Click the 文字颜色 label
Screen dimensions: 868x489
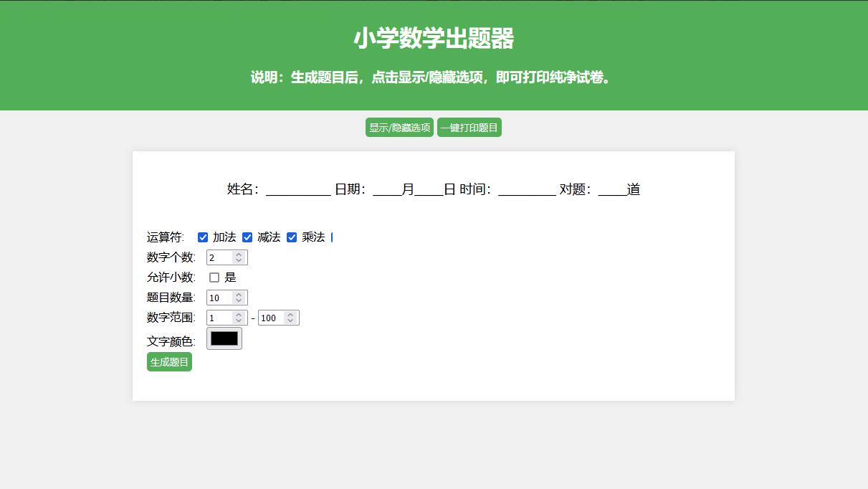[x=171, y=341]
